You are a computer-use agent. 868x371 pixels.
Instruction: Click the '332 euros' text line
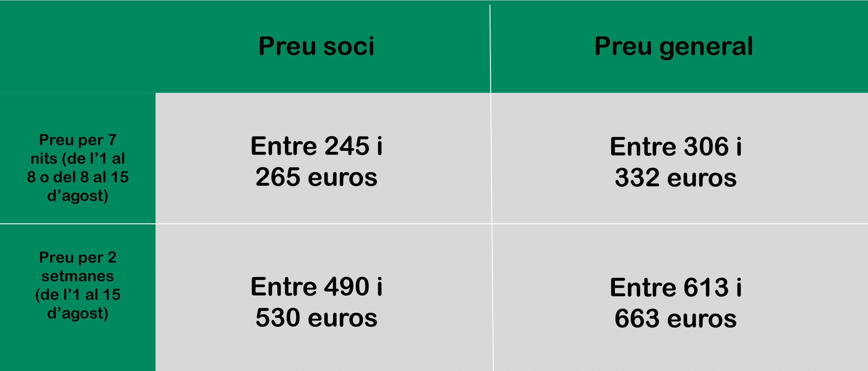(676, 178)
